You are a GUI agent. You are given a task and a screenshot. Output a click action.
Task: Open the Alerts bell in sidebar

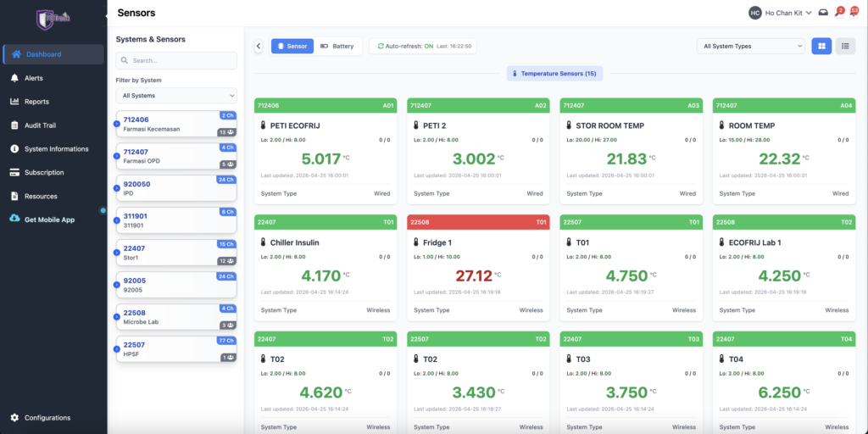click(x=14, y=78)
